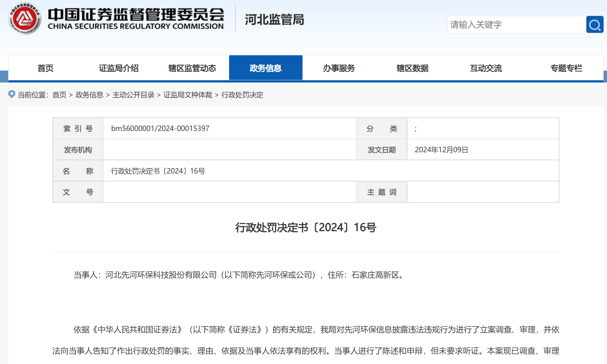Click the 河北监管局 header title
607x364 pixels.
(274, 20)
